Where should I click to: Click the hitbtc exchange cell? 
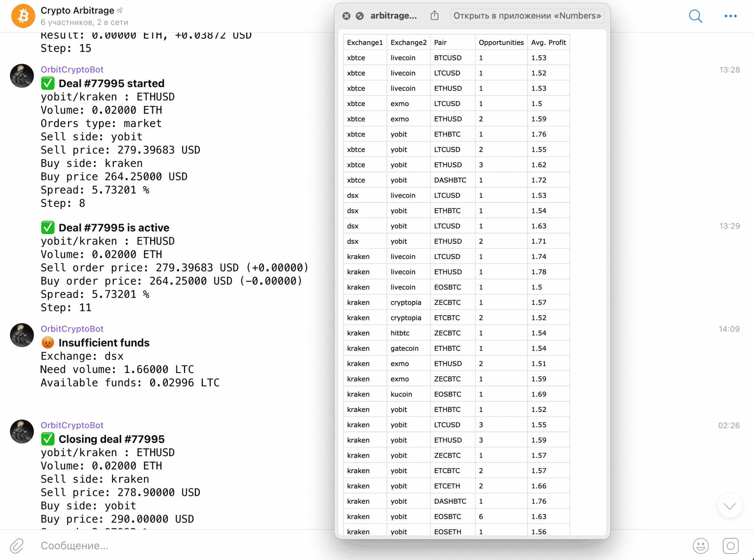(x=409, y=333)
